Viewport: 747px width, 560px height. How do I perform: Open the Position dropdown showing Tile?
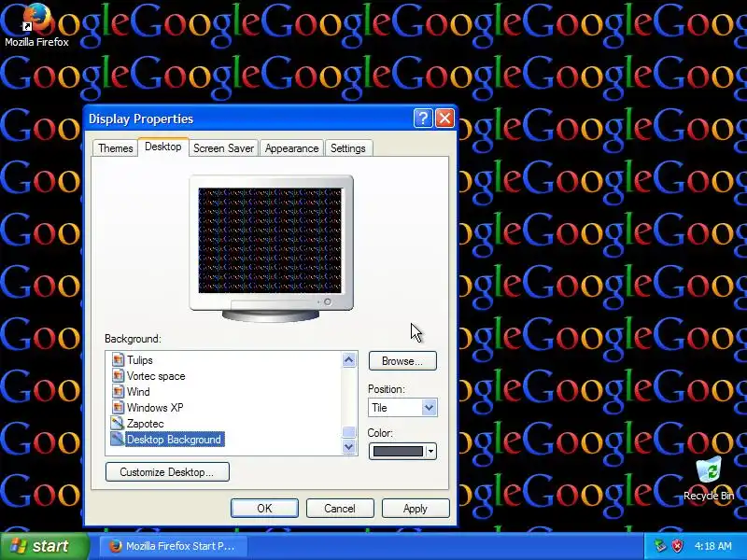pos(402,408)
